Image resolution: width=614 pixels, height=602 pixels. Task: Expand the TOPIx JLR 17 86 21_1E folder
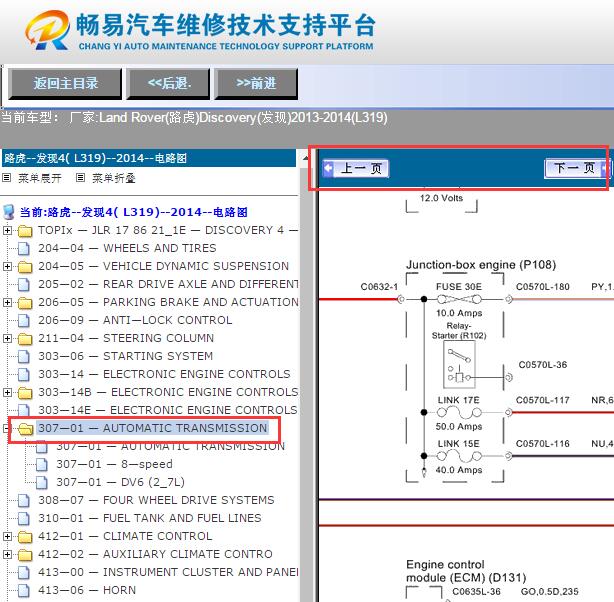pos(7,230)
